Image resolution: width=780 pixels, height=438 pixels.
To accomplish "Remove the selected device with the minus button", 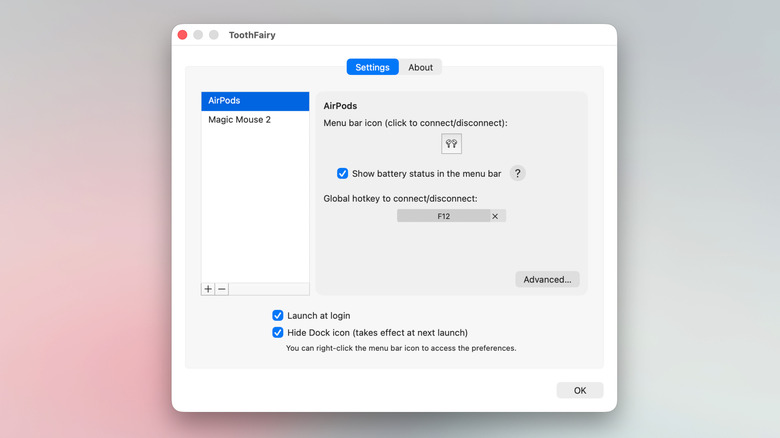I will click(x=222, y=289).
